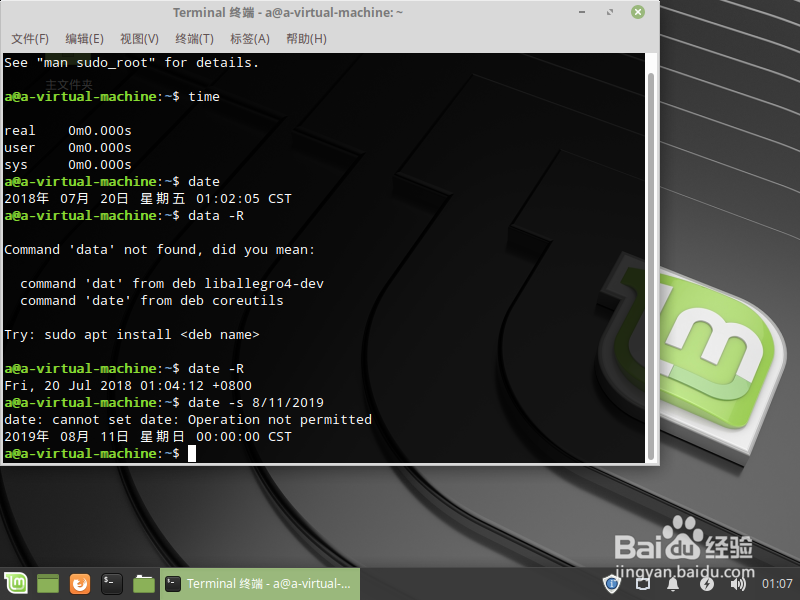800x600 pixels.
Task: Click the Show Desktop icon
Action: click(x=46, y=583)
